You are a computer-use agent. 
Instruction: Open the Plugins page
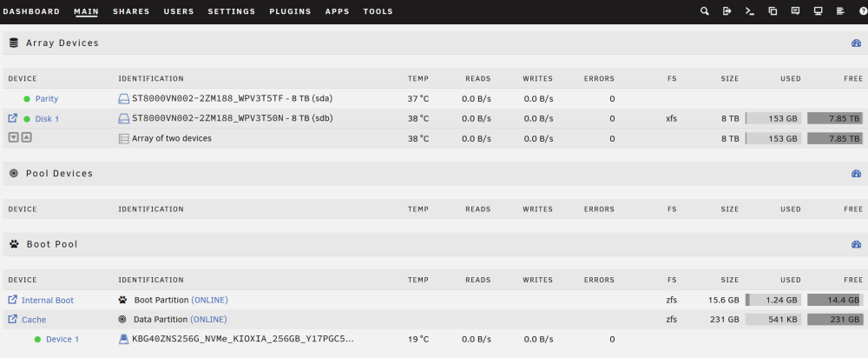coord(291,11)
